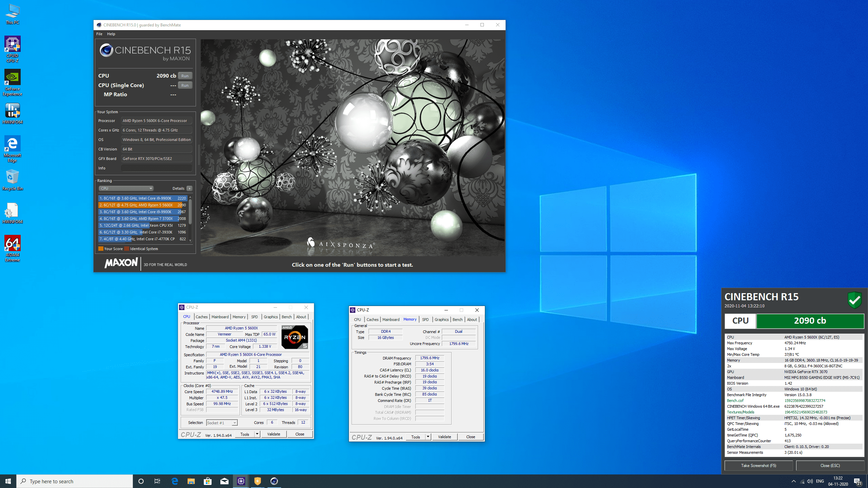868x488 pixels.
Task: Switch to BenchMate taskbar icon
Action: 258,481
